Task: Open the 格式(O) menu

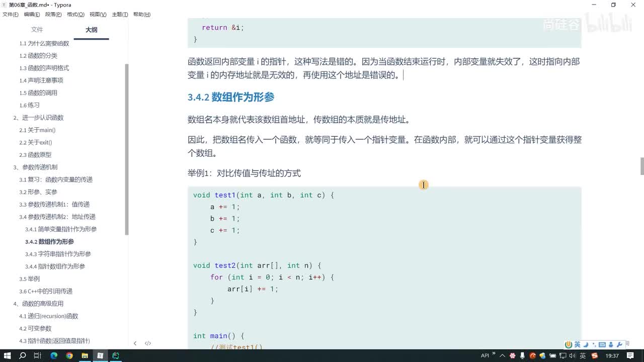Action: [x=75, y=15]
